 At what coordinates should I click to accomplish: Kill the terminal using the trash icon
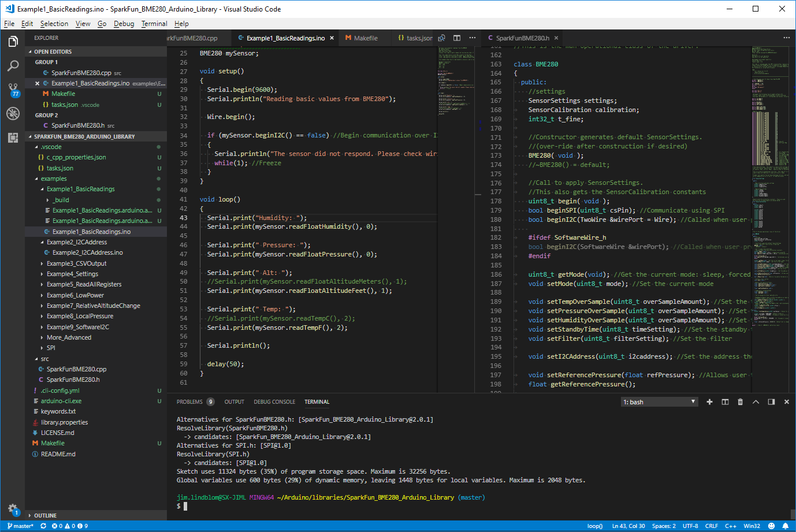tap(740, 401)
